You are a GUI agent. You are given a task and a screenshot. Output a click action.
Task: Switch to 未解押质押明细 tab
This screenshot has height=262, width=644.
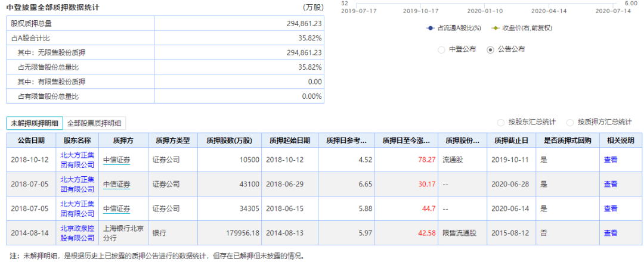[35, 123]
